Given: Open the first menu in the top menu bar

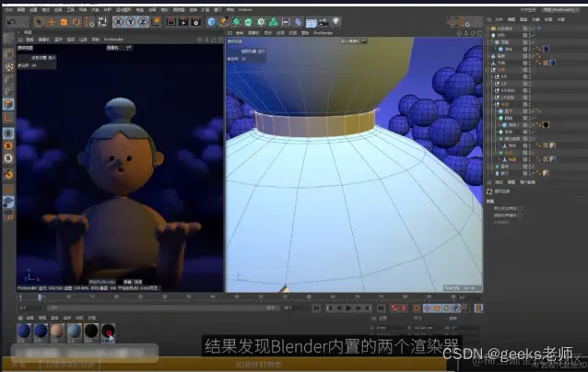Looking at the screenshot, I should [9, 10].
